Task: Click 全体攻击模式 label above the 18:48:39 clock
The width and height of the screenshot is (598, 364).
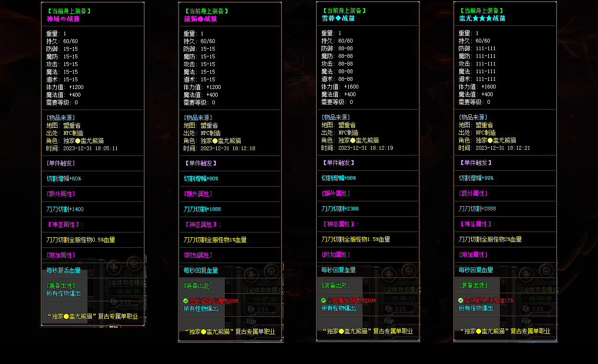Action: click(x=126, y=282)
